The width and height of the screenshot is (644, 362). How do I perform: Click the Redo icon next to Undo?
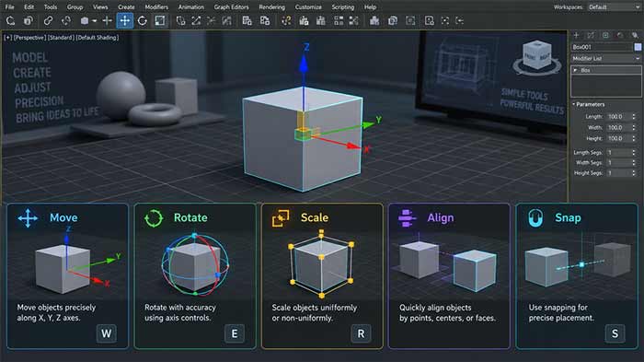(29, 20)
